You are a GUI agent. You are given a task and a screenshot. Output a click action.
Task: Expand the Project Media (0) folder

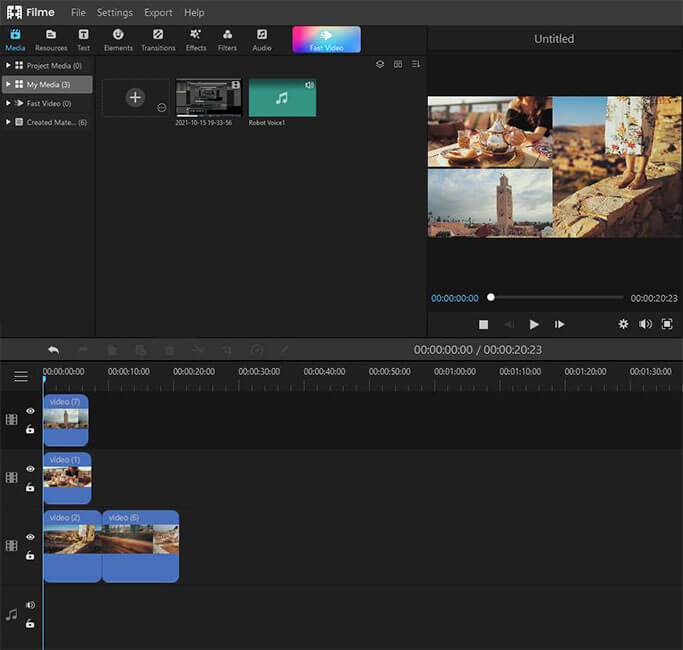(x=8, y=65)
